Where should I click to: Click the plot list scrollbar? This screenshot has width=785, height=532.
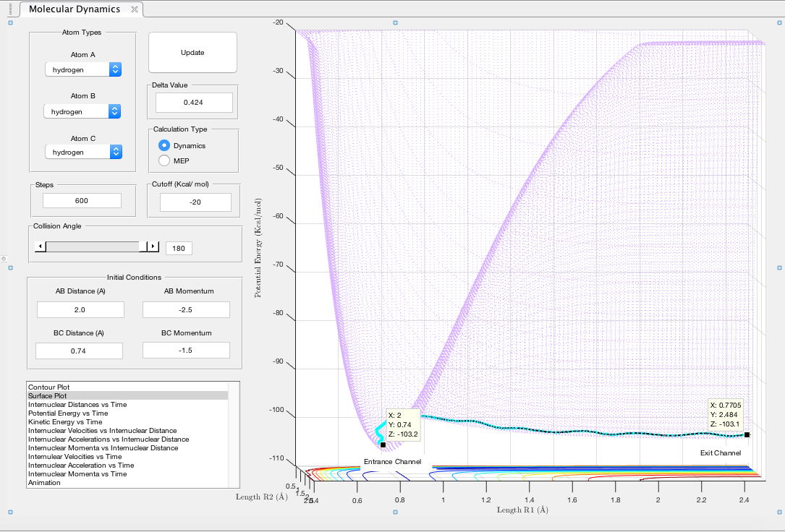tap(234, 434)
